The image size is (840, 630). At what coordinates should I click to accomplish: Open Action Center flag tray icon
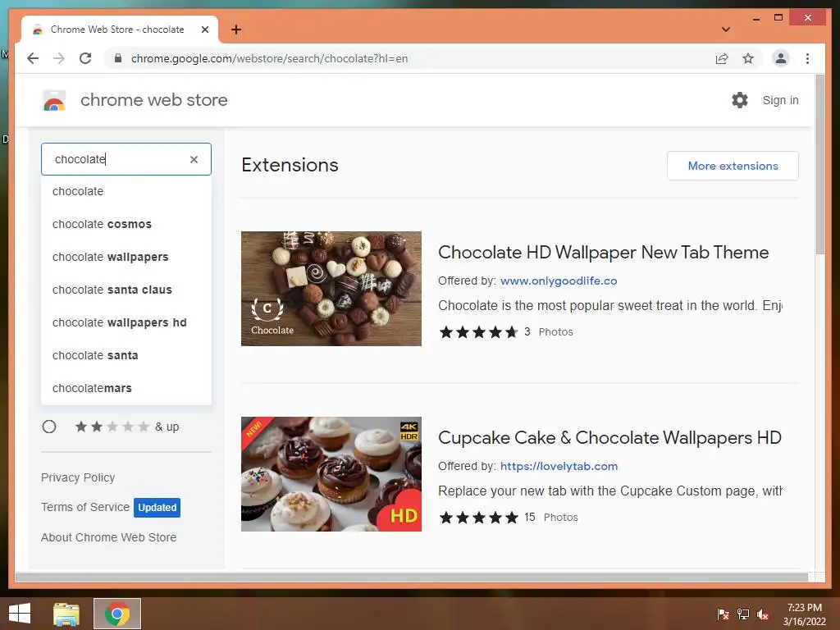(x=723, y=614)
